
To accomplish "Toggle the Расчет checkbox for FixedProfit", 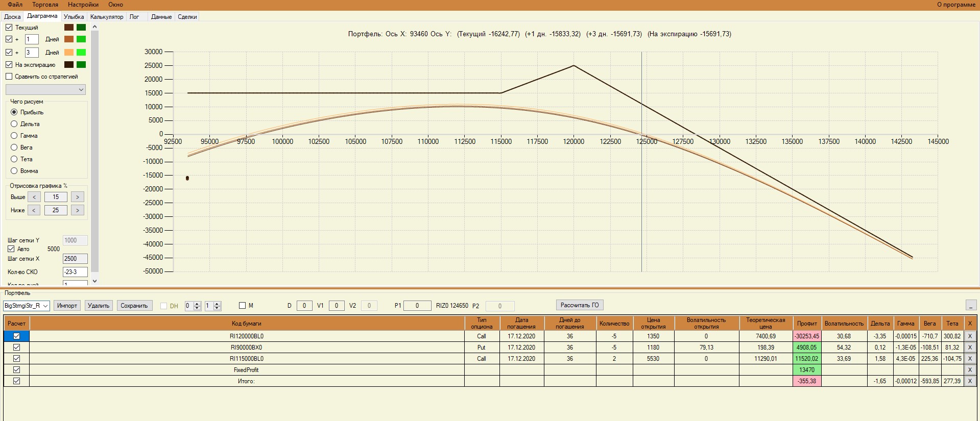I will (16, 370).
